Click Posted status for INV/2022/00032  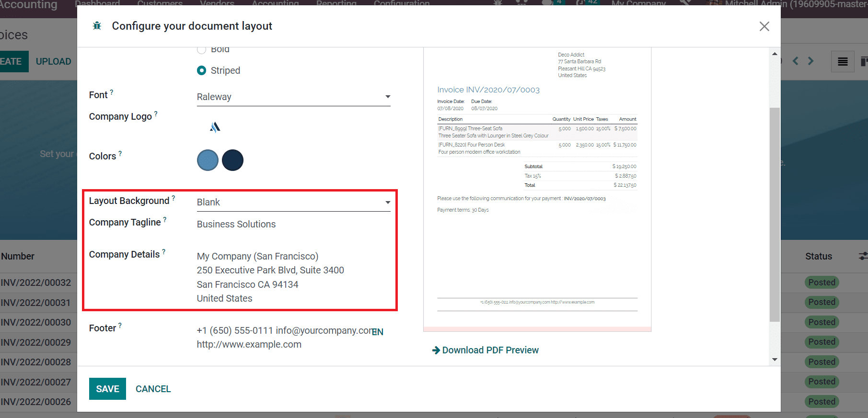tap(822, 282)
